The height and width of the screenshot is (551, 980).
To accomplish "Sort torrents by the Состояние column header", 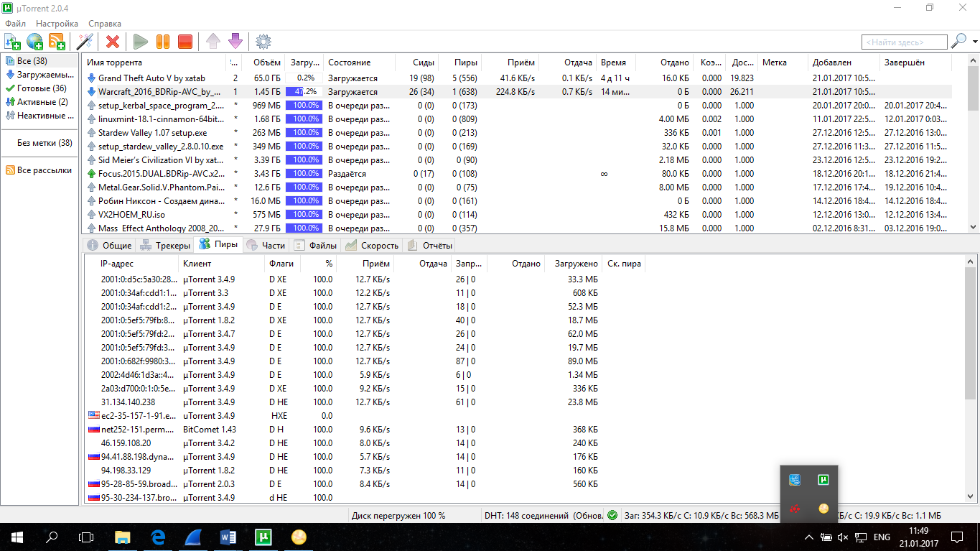I will click(350, 62).
